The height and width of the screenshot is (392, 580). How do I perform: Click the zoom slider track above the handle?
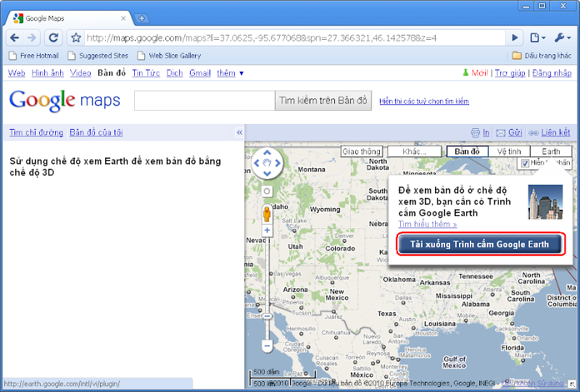[x=267, y=275]
